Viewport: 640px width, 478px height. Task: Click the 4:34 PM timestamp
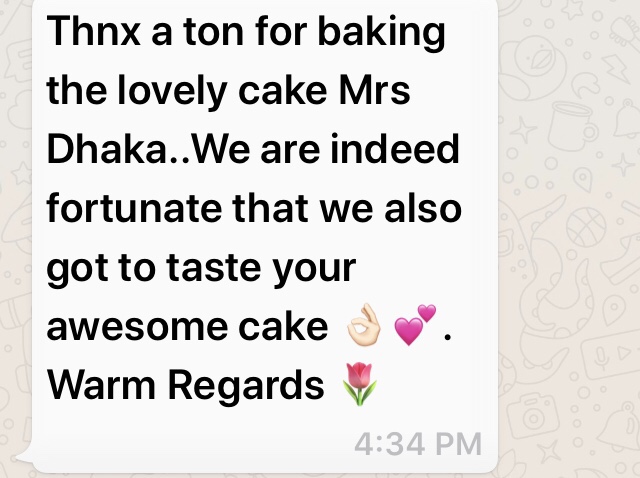tap(418, 444)
